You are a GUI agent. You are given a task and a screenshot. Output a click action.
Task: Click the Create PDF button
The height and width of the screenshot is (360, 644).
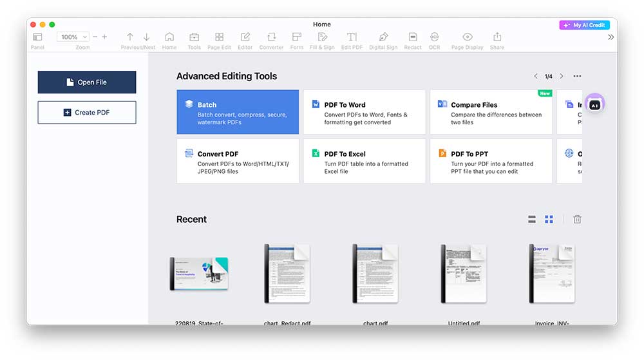pos(87,112)
